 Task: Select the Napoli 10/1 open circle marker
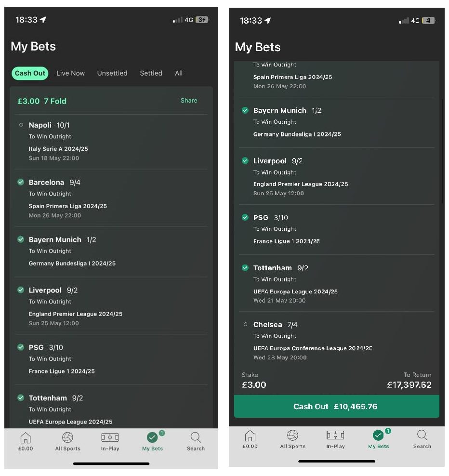click(x=21, y=125)
